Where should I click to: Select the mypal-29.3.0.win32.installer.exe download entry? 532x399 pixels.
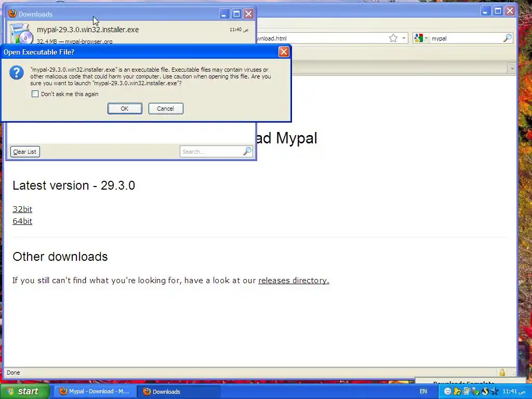[131, 33]
